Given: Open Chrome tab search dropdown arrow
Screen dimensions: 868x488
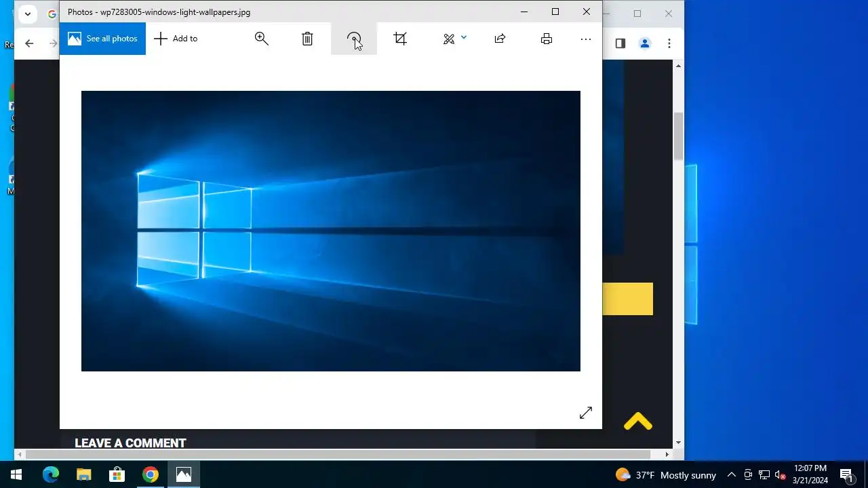Looking at the screenshot, I should pos(27,14).
